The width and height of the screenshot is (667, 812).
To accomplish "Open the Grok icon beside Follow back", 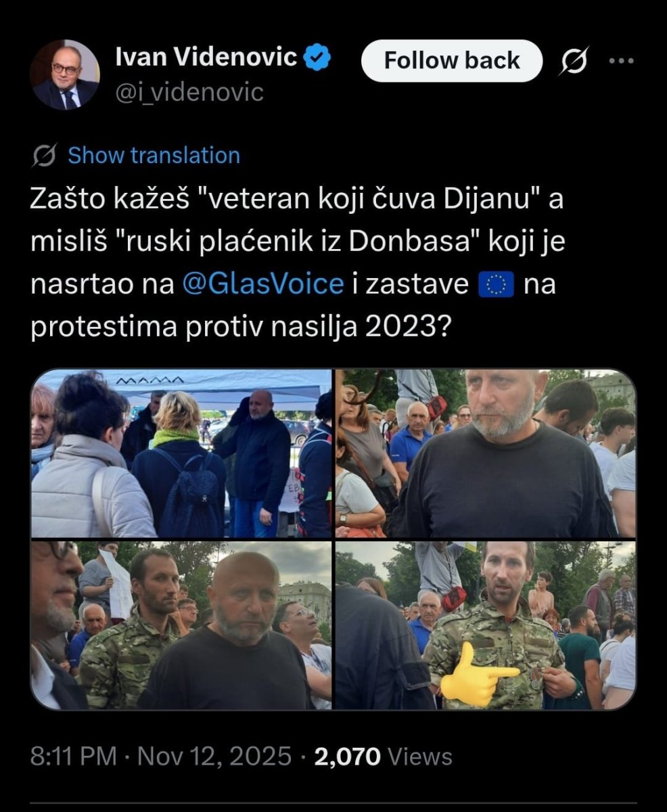I will point(574,61).
